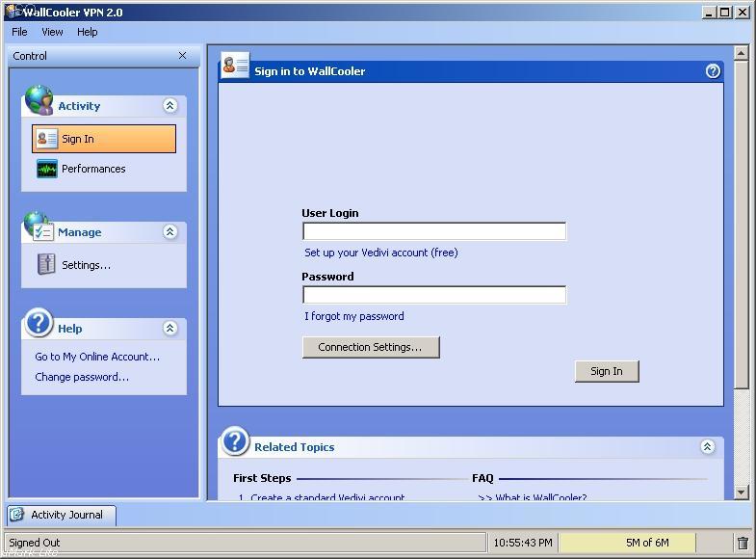Collapse the Related Topics section
The width and height of the screenshot is (756, 559).
707,446
